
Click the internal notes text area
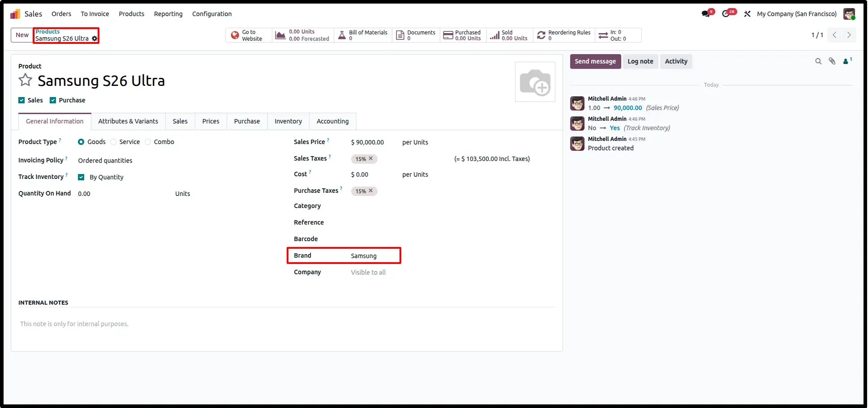tap(287, 324)
